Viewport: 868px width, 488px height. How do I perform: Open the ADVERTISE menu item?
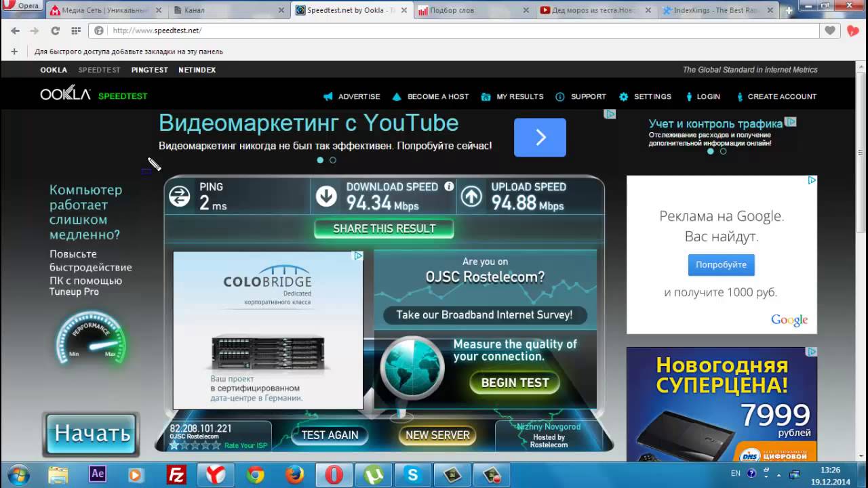[351, 96]
